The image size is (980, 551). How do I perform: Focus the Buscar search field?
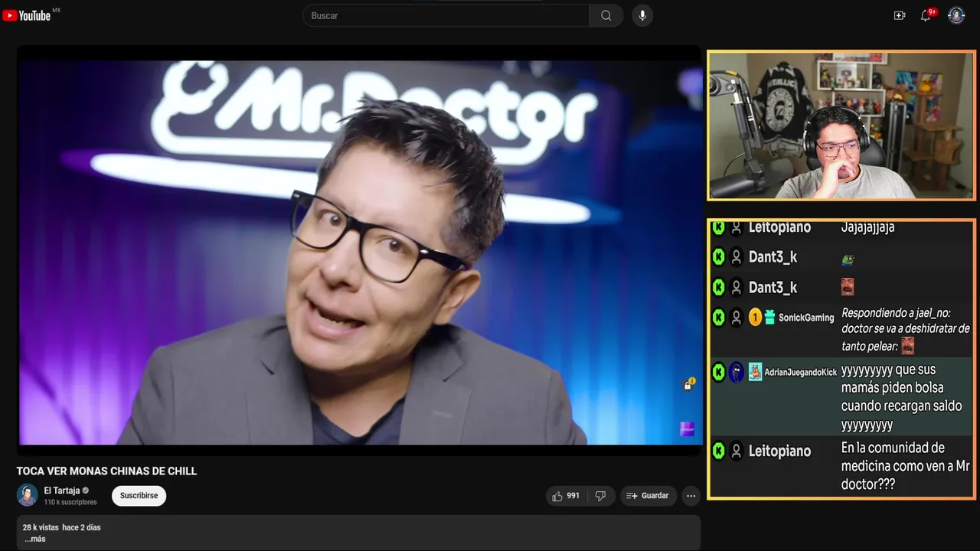[446, 15]
